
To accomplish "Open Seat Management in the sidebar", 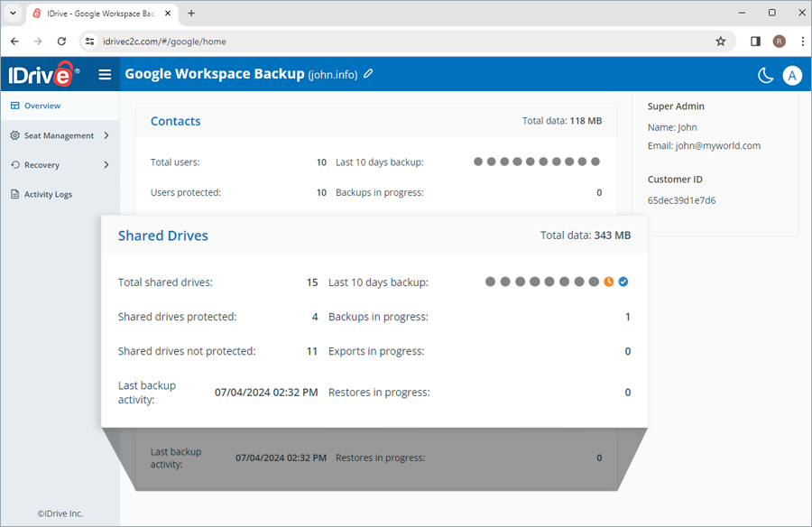I will coord(60,135).
